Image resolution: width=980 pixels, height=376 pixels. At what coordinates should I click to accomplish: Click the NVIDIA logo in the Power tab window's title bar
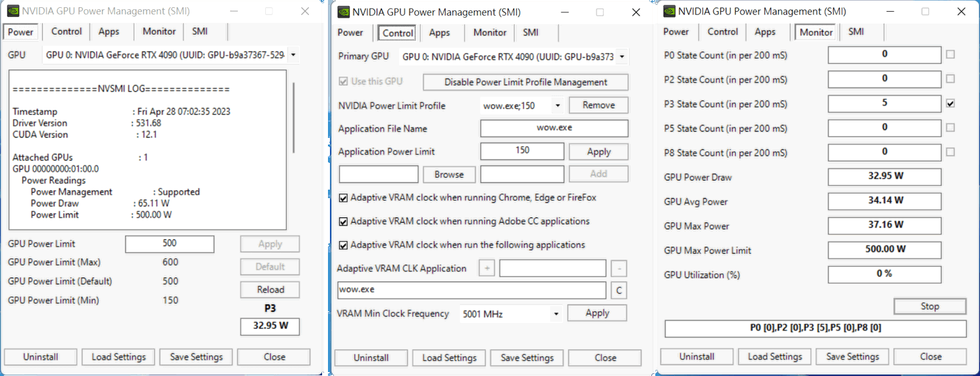point(12,11)
